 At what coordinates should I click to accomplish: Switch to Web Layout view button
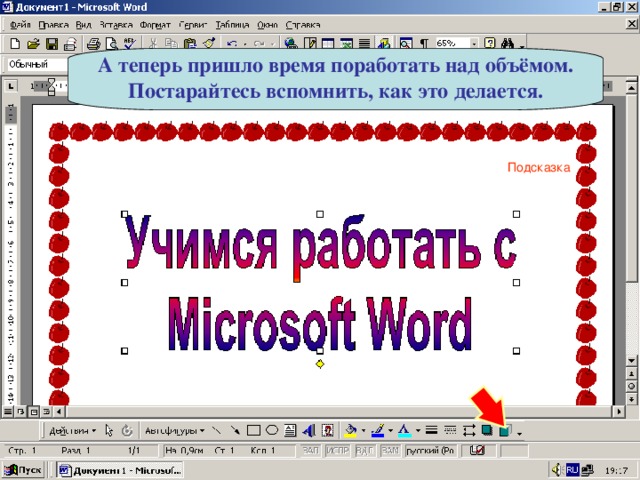click(x=20, y=411)
